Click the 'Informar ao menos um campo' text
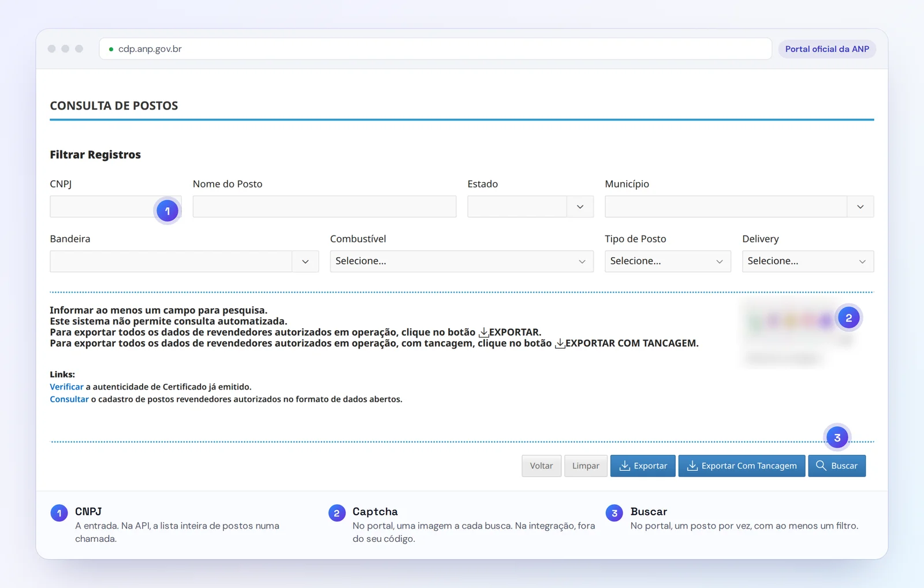Screen dimensions: 924x588 (158, 310)
